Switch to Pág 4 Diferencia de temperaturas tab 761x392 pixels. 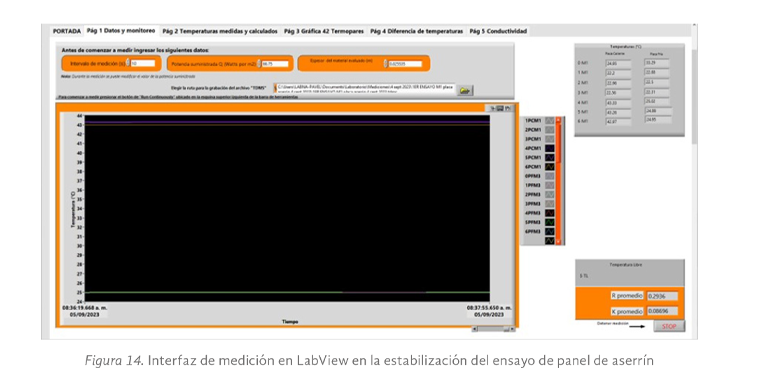point(416,32)
